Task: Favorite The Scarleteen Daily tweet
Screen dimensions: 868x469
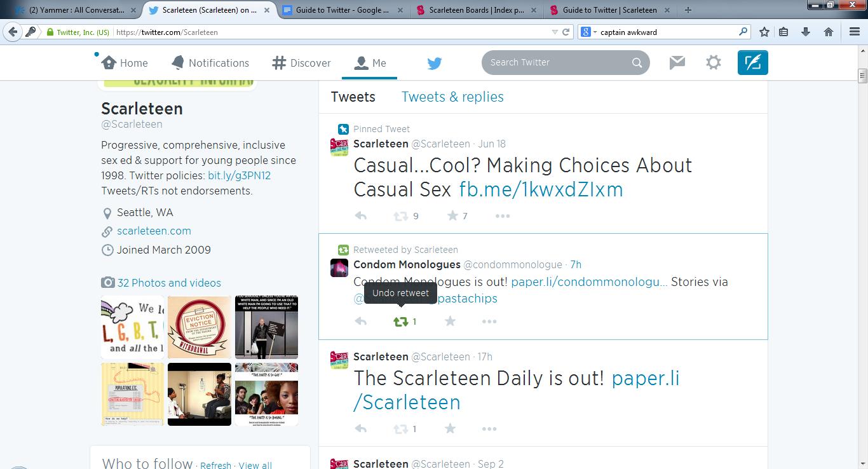Action: (451, 429)
